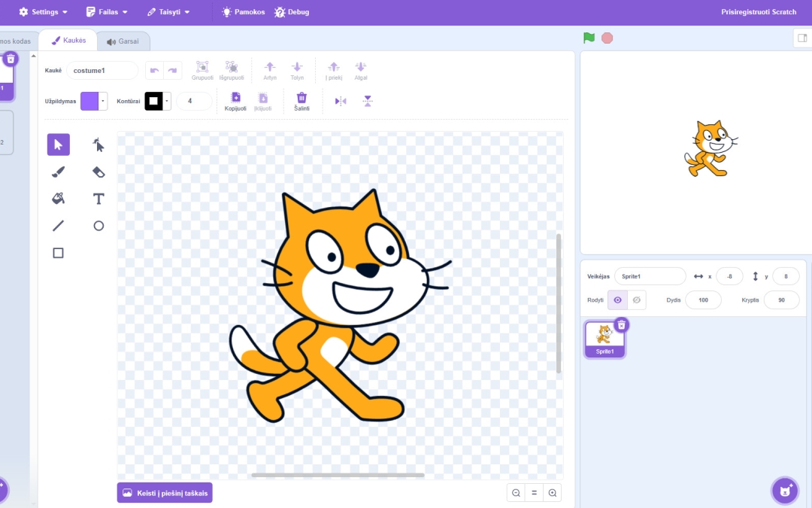
Task: Click the green flag to run
Action: point(589,38)
